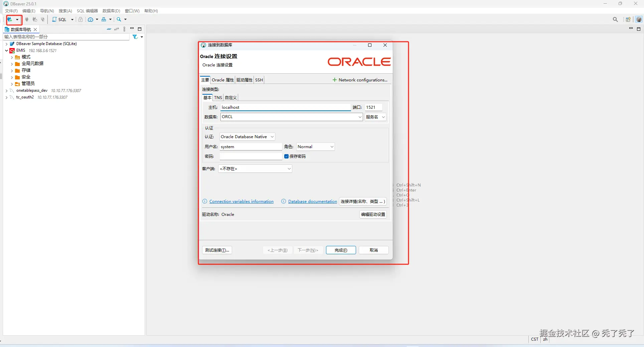Uncheck the 保存密码 checkbox
644x347 pixels.
pyautogui.click(x=286, y=156)
